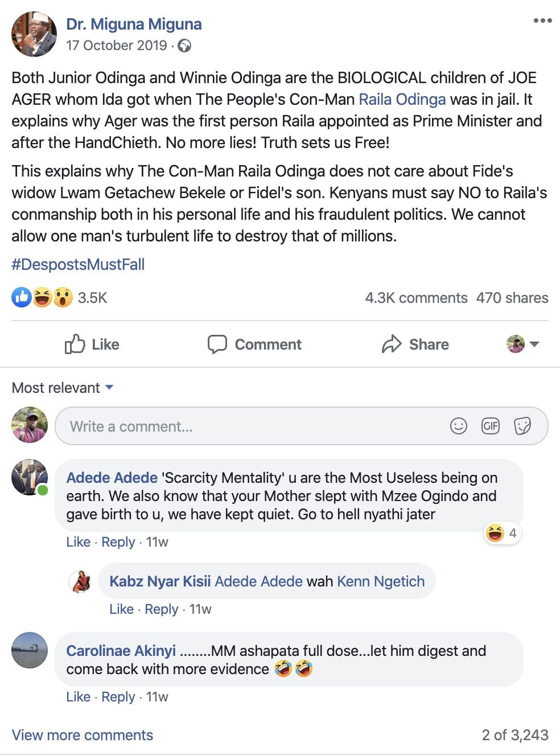Open the three-dot post options menu
The width and height of the screenshot is (560, 755).
[542, 21]
